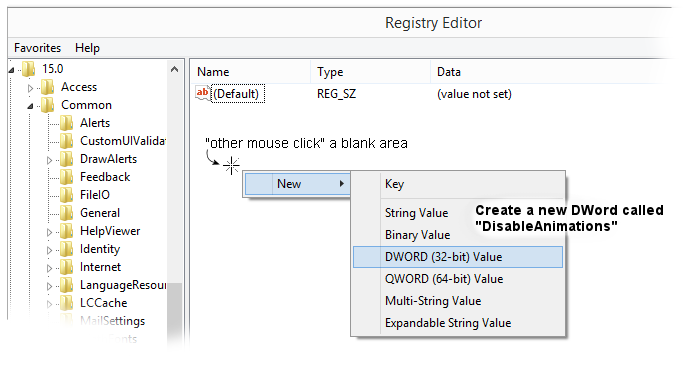Select DWORD (32-bit) Value

click(x=458, y=257)
